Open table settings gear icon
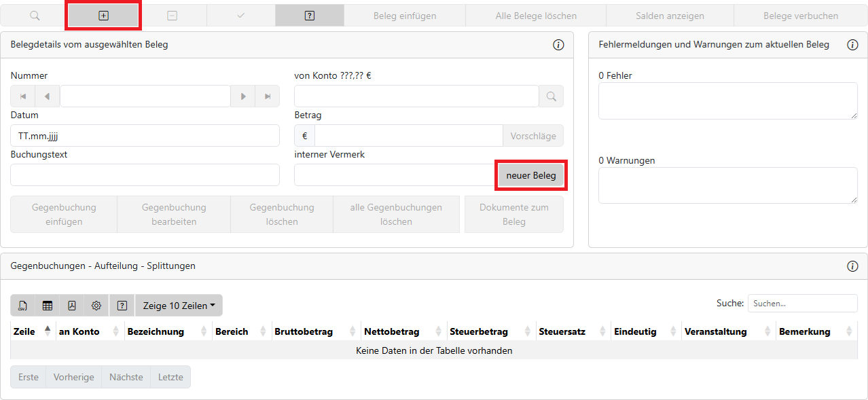The image size is (868, 400). coord(96,306)
